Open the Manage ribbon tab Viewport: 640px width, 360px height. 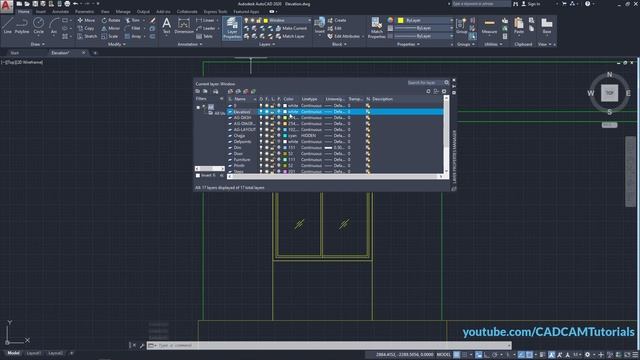[123, 12]
